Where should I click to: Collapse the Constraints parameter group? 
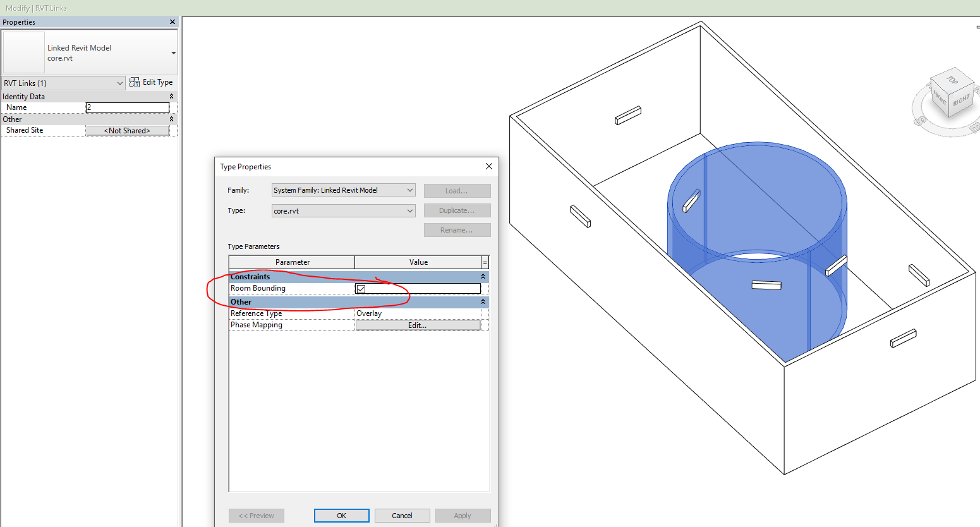point(483,276)
